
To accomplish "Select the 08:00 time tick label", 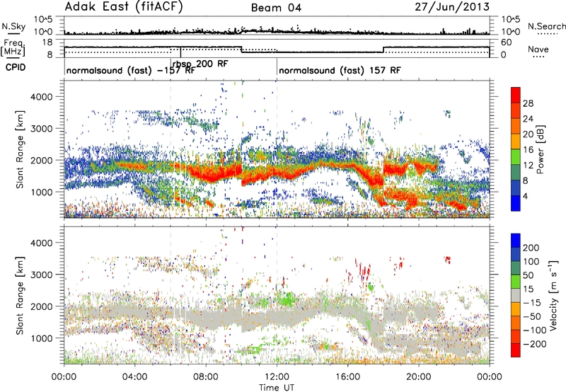I will [x=205, y=377].
